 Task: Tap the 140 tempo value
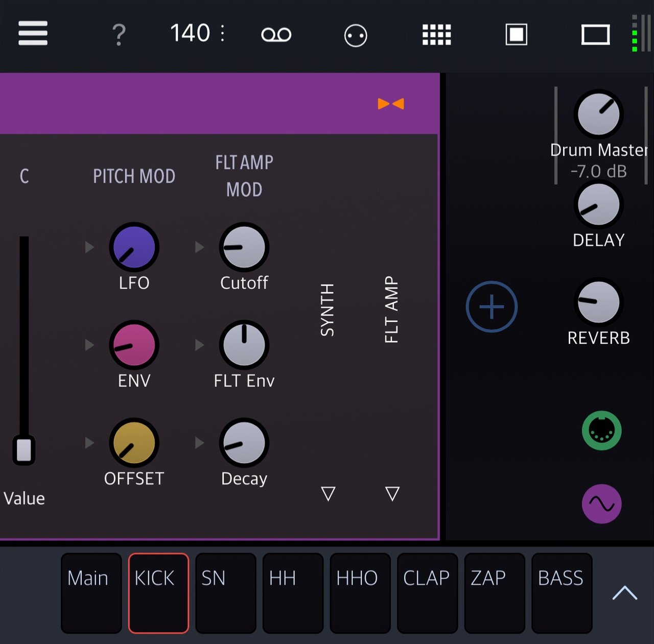click(x=190, y=33)
